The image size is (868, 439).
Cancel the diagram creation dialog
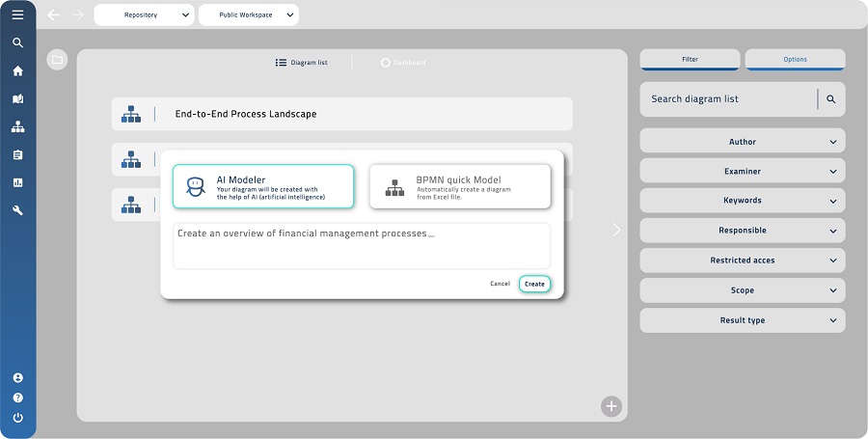[x=500, y=284]
